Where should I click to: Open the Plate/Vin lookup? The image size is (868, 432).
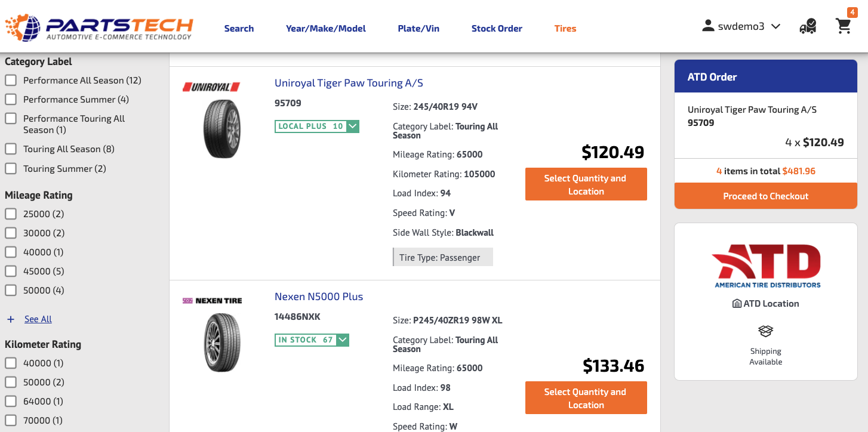tap(418, 29)
